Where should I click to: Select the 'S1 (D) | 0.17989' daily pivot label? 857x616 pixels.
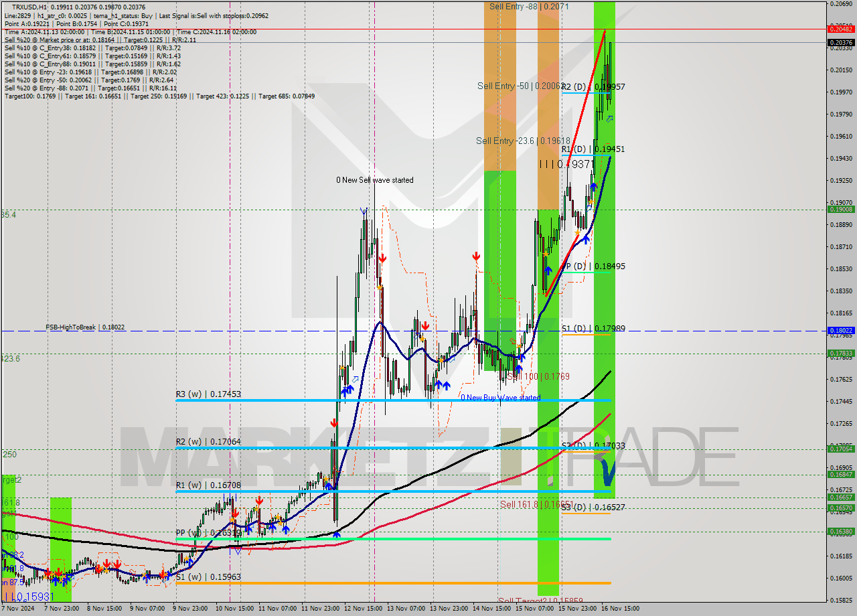[593, 328]
